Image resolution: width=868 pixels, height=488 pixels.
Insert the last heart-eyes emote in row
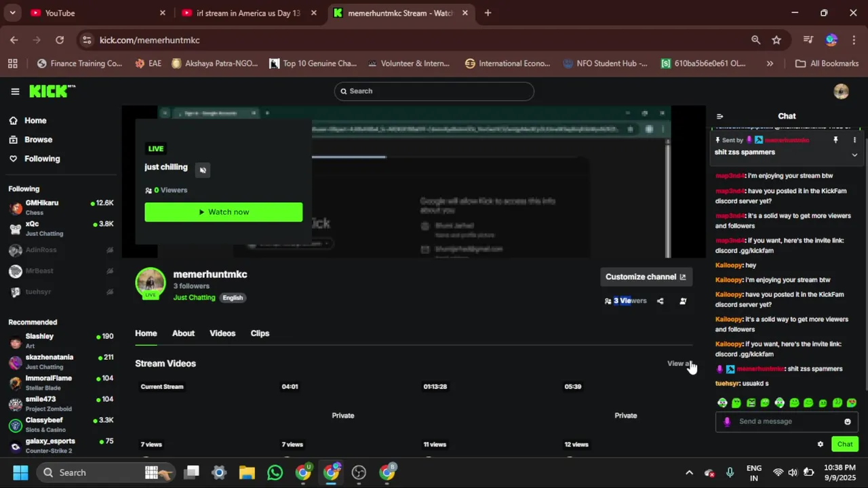point(852,403)
